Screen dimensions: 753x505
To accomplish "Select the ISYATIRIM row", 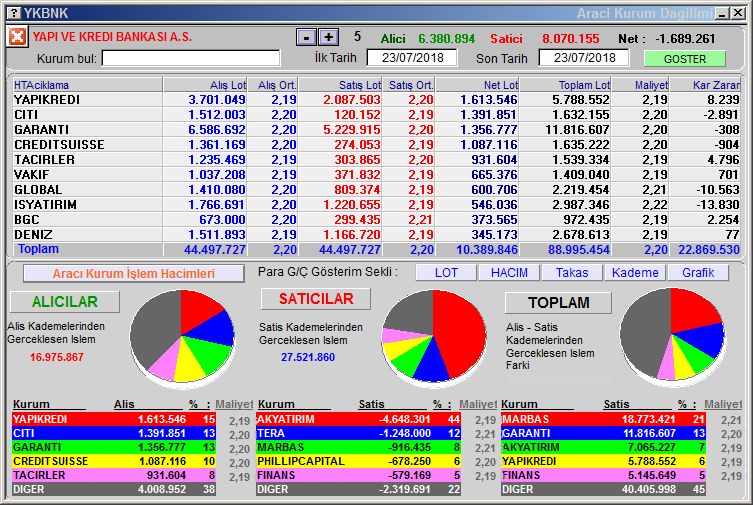I will pyautogui.click(x=376, y=204).
